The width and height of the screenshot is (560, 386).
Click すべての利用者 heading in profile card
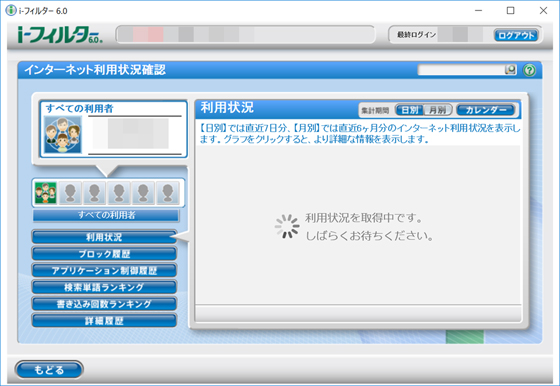(79, 109)
